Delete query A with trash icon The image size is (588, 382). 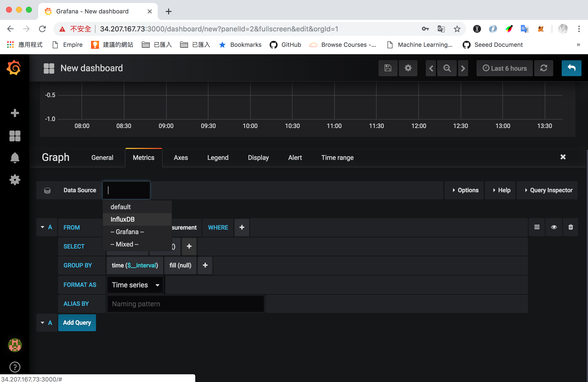click(571, 227)
